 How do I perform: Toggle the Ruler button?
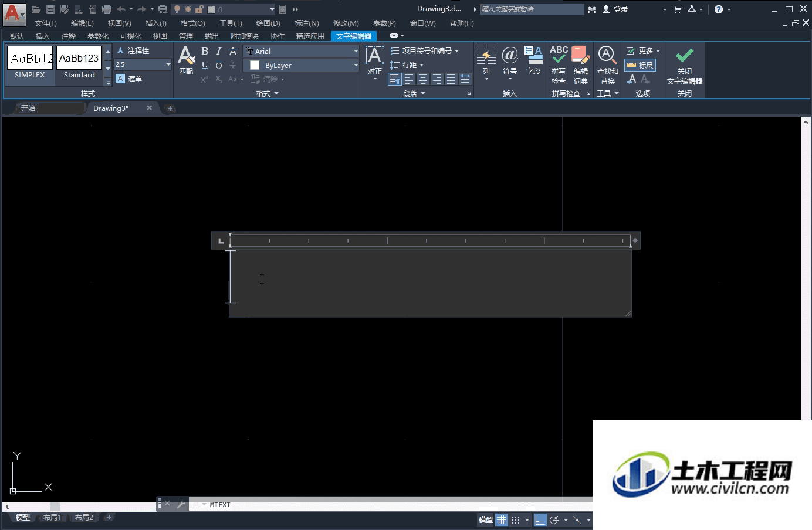click(640, 65)
